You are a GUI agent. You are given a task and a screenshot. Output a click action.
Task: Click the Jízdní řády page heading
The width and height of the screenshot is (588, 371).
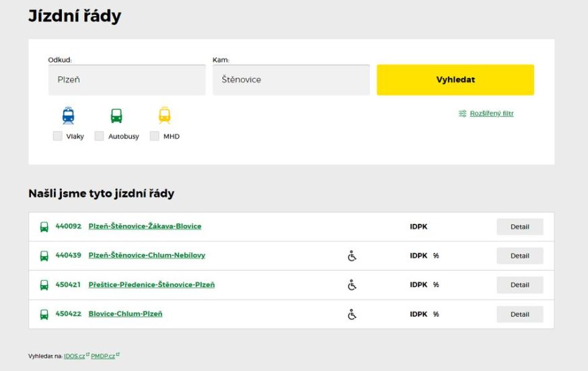pyautogui.click(x=75, y=15)
